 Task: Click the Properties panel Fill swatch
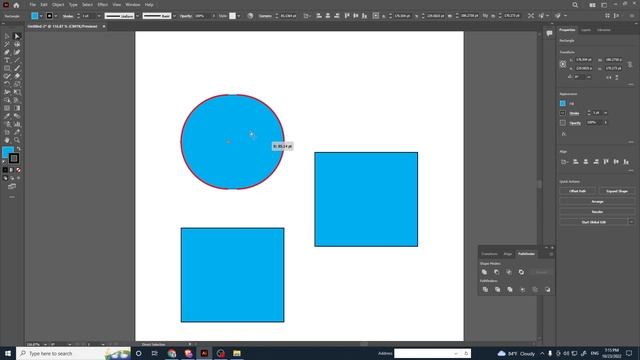click(x=563, y=103)
